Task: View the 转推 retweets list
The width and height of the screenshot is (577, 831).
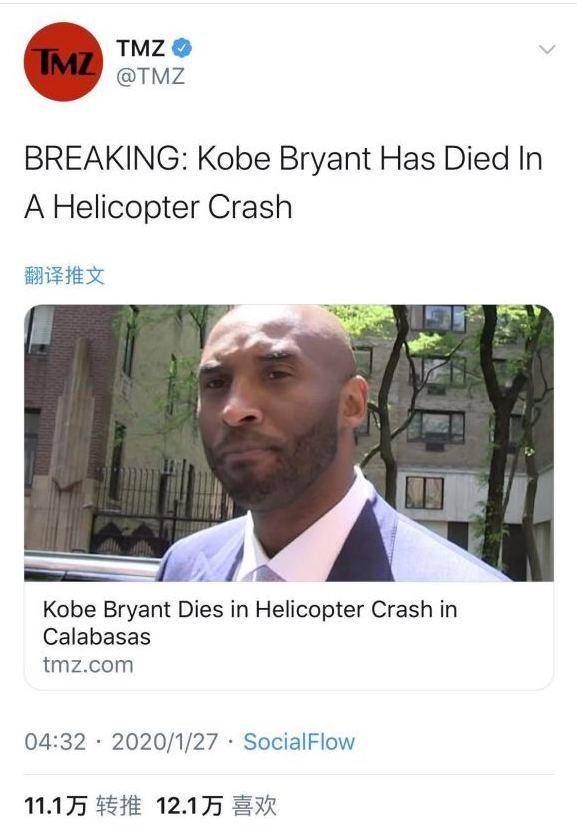Action: (119, 806)
